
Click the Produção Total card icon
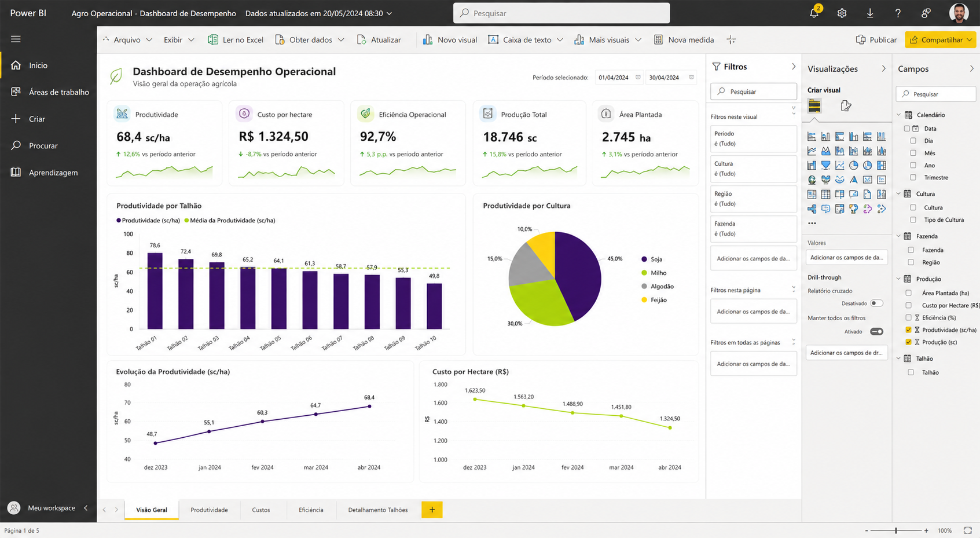pos(488,114)
